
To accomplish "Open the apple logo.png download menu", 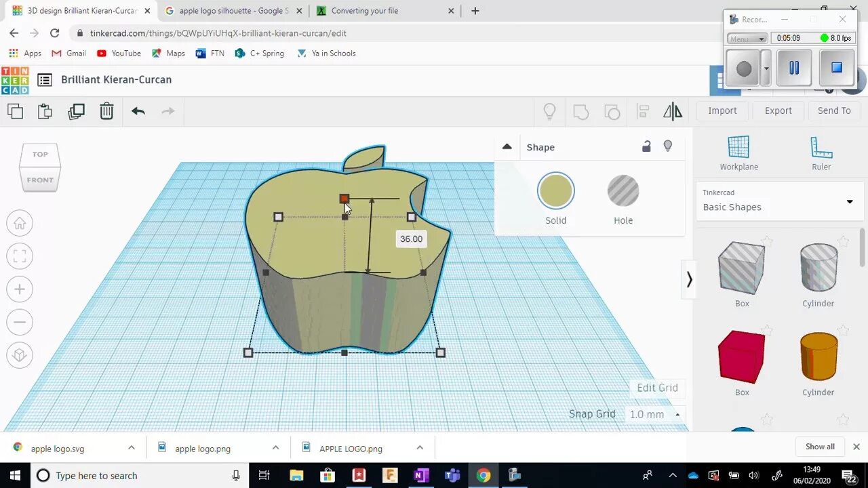I will tap(275, 448).
